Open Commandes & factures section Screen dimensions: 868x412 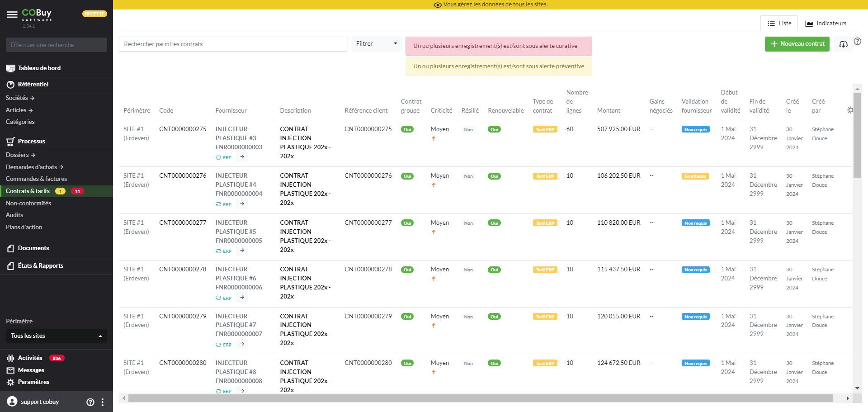pos(36,179)
